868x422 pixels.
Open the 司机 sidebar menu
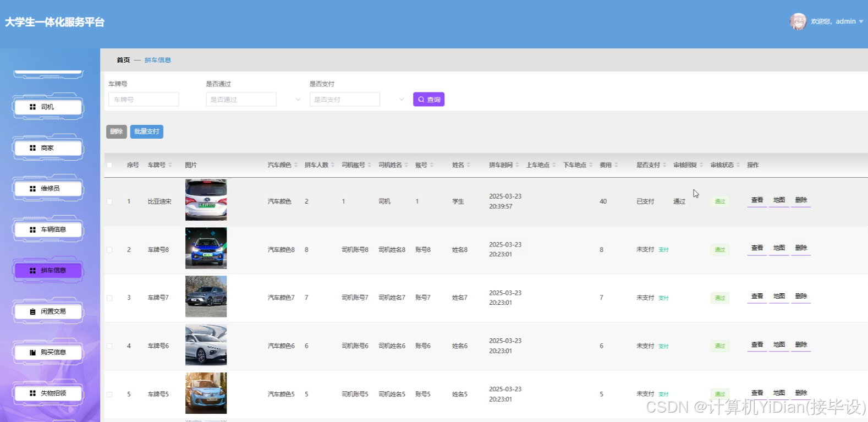48,107
